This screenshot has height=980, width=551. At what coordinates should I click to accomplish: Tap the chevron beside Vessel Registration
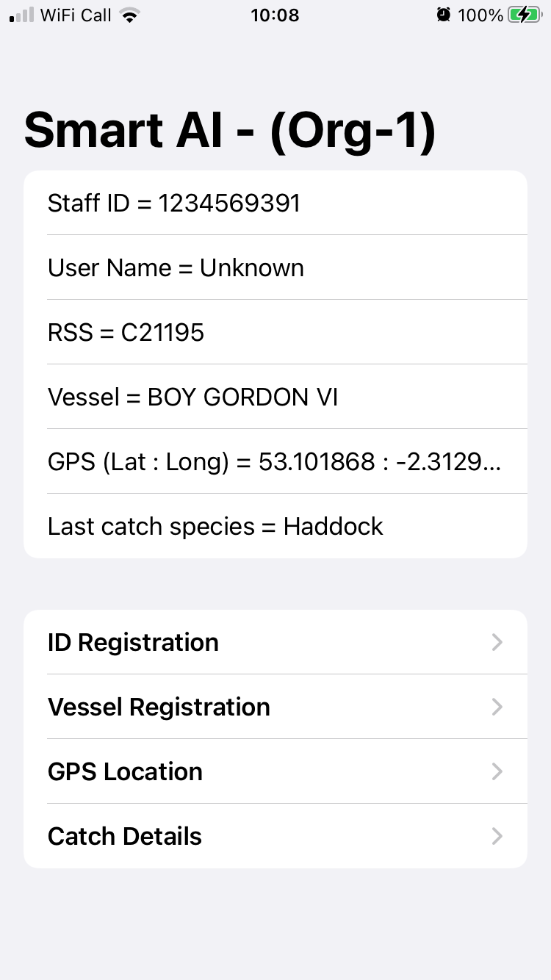[497, 707]
